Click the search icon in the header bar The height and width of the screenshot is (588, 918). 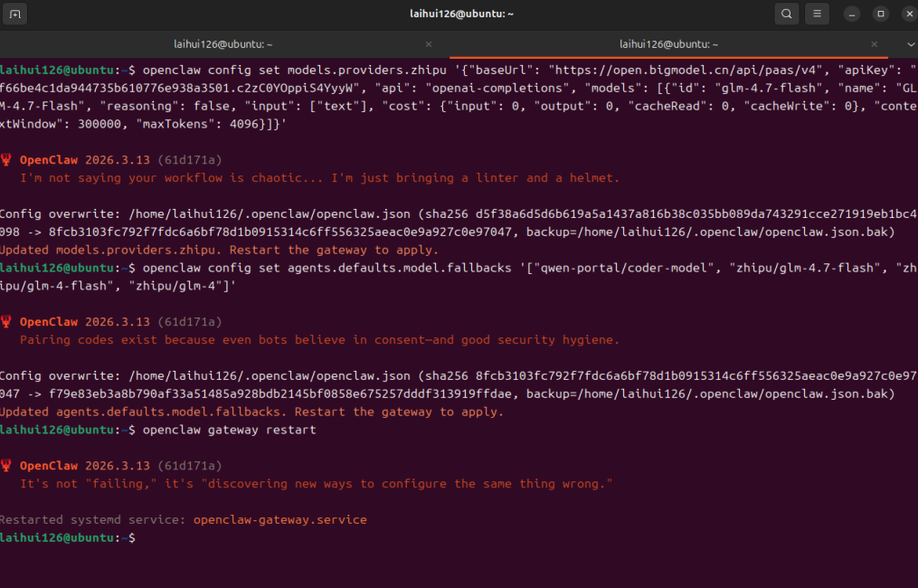[x=787, y=14]
